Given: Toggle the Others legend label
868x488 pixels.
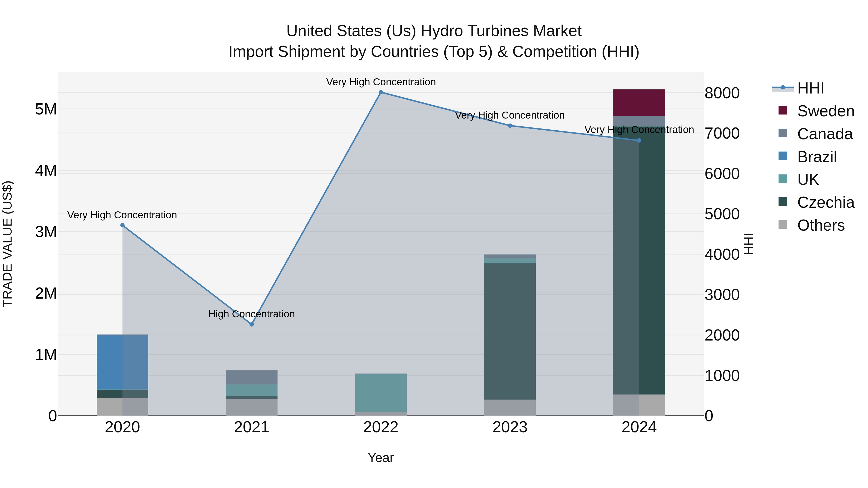Looking at the screenshot, I should tap(821, 225).
